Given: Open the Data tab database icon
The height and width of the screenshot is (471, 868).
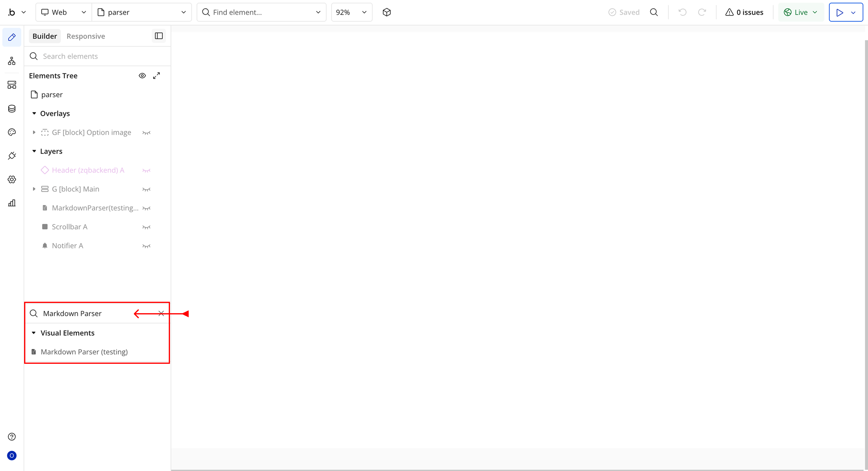Looking at the screenshot, I should [x=12, y=108].
